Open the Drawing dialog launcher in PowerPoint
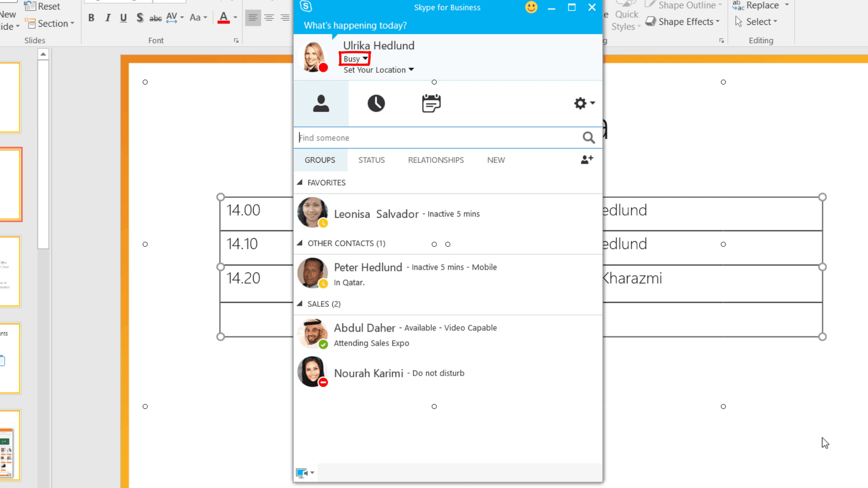Screen dimensions: 868x488 click(x=722, y=41)
